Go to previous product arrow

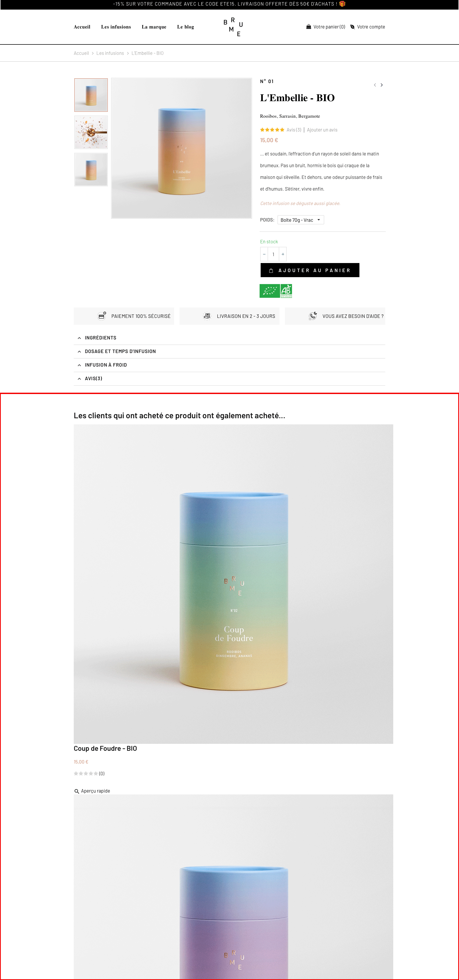pyautogui.click(x=375, y=85)
